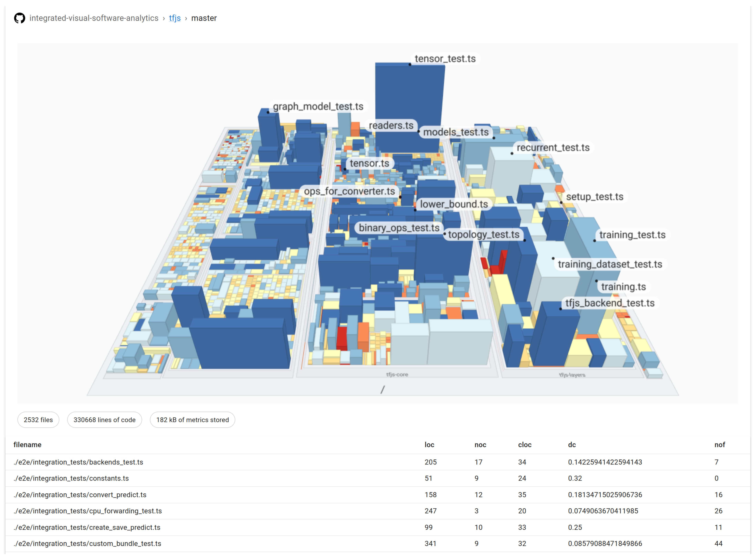Click the tfjs-core module label in treemap
The width and height of the screenshot is (756, 558).
[x=397, y=375]
